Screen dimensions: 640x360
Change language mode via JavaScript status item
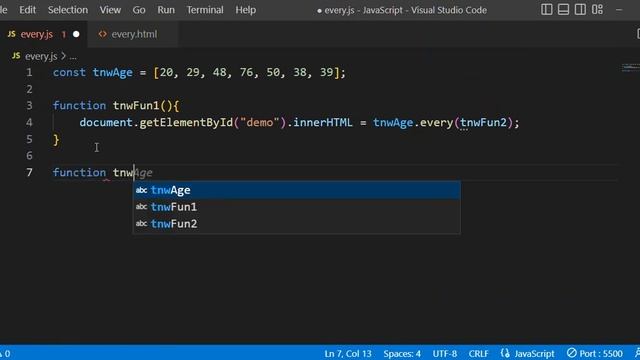coord(534,353)
